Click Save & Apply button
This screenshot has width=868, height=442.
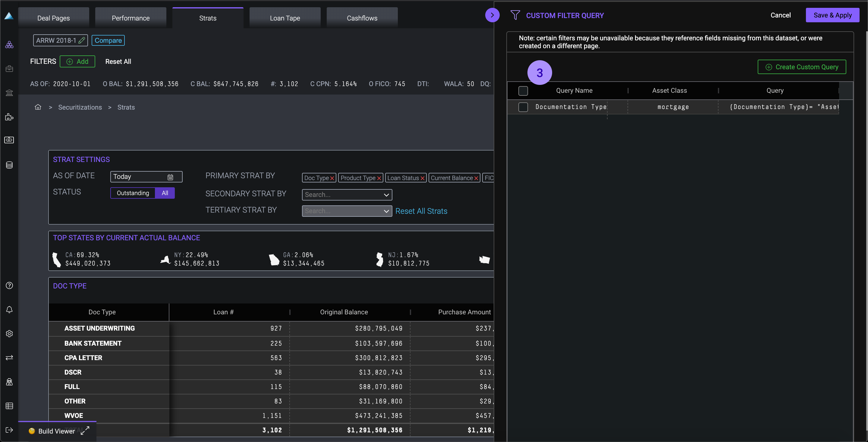tap(832, 15)
